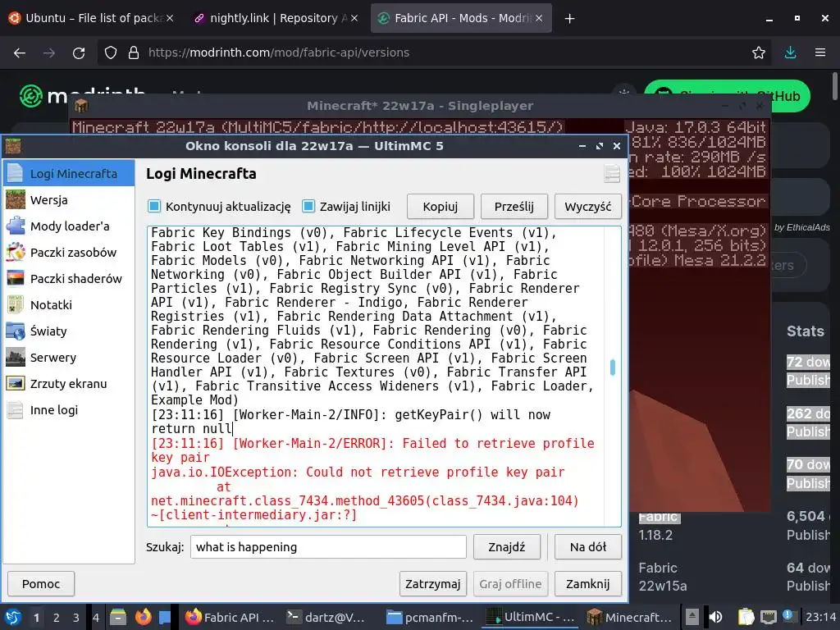This screenshot has height=630, width=840.
Task: Open Firefox downloads panel
Action: pos(790,52)
